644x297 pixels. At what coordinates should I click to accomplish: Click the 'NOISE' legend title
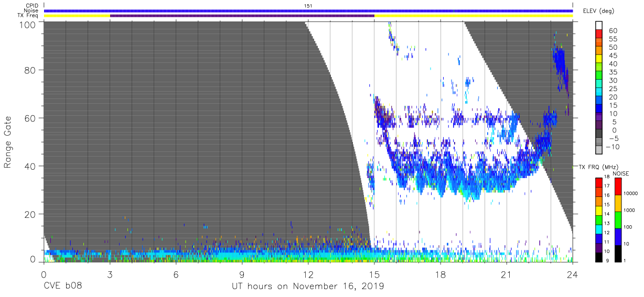(620, 173)
